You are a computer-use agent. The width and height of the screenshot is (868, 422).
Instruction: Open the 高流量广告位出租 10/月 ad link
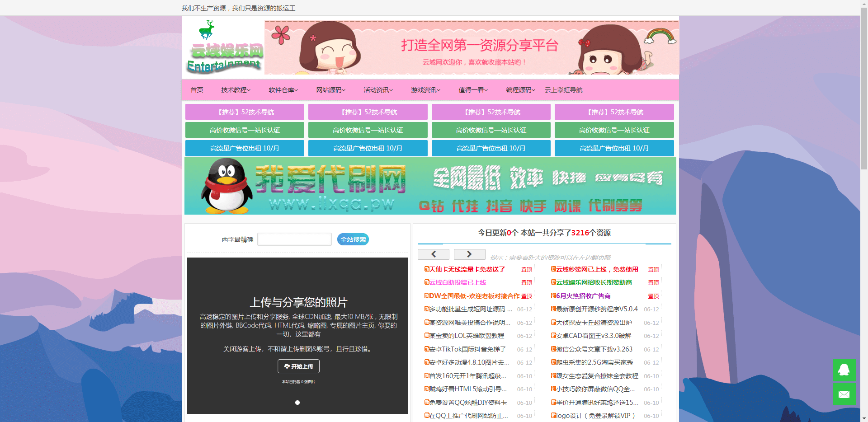244,148
